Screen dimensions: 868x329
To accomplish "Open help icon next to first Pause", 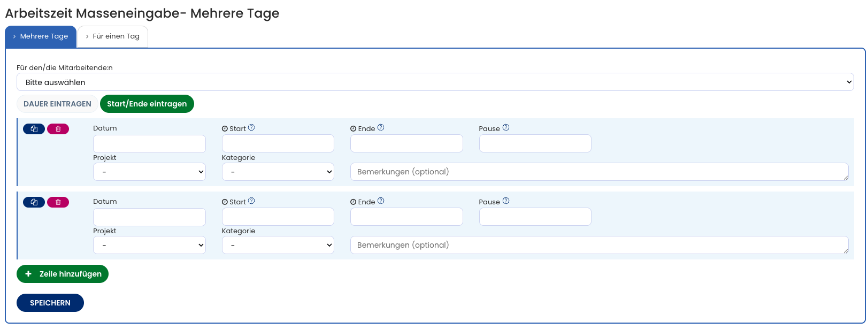I will [x=506, y=128].
